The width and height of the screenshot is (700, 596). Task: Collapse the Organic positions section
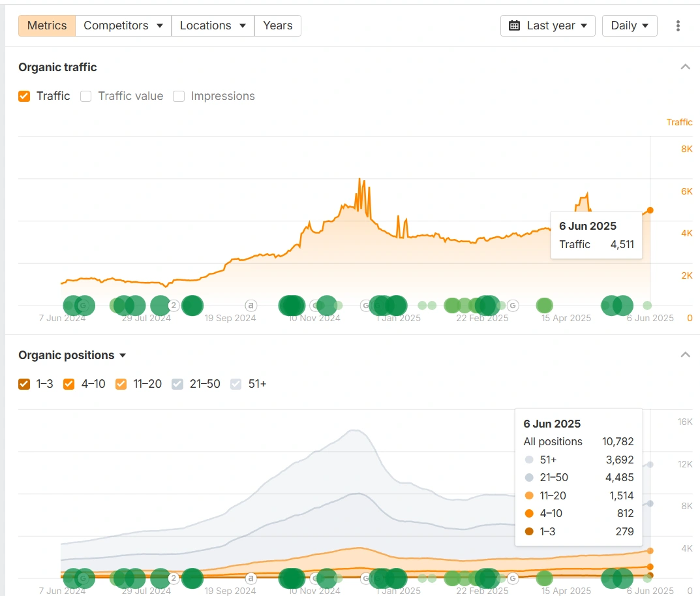click(685, 354)
